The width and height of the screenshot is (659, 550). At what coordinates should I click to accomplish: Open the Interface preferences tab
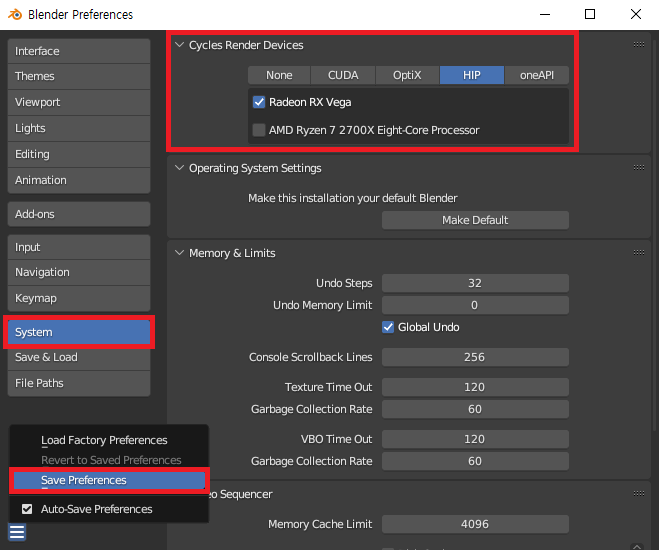[79, 51]
